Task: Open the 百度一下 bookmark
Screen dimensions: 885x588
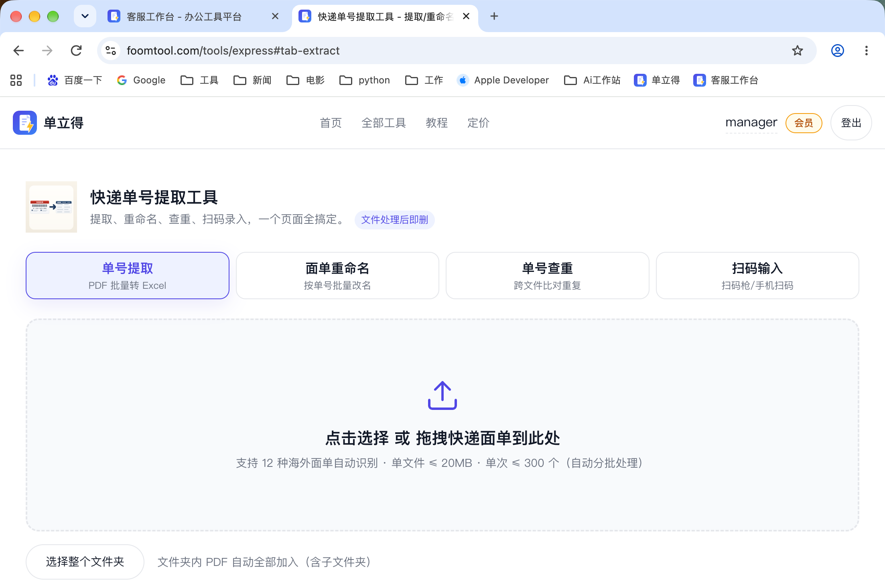Action: click(75, 80)
